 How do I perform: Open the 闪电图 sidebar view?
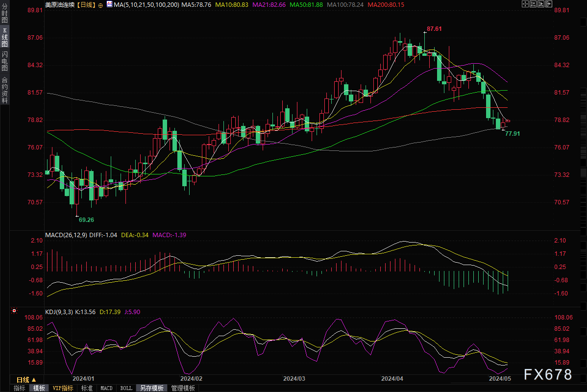pyautogui.click(x=4, y=61)
